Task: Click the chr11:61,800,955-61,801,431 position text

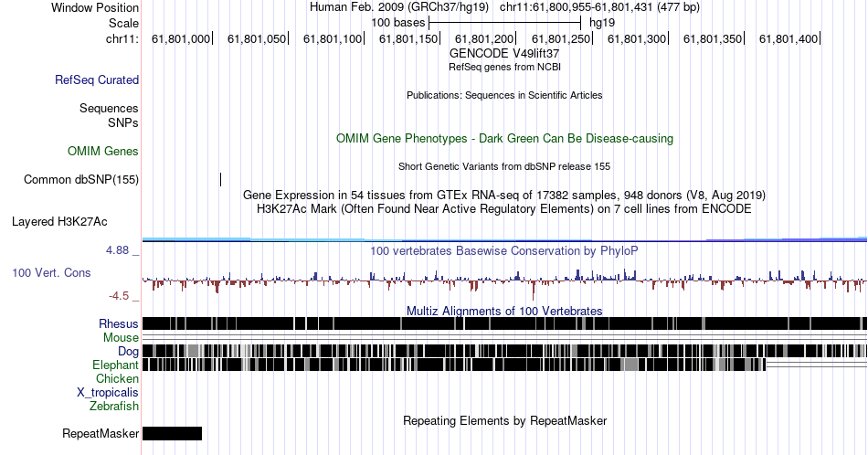Action: point(599,7)
